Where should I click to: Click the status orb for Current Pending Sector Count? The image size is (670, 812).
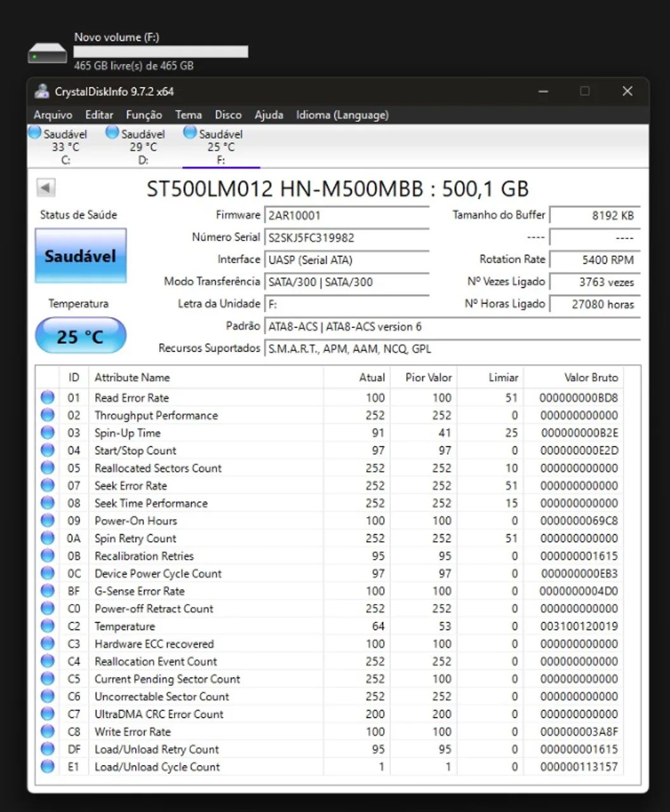click(48, 678)
